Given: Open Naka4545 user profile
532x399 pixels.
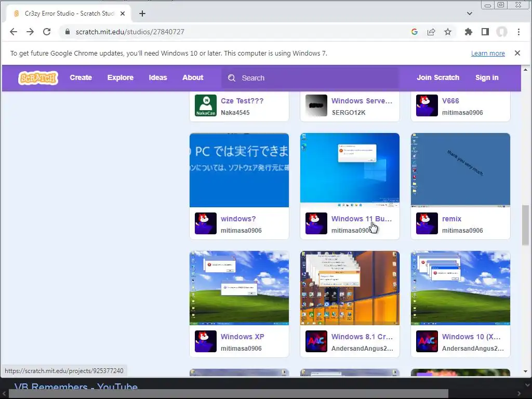Looking at the screenshot, I should (235, 113).
